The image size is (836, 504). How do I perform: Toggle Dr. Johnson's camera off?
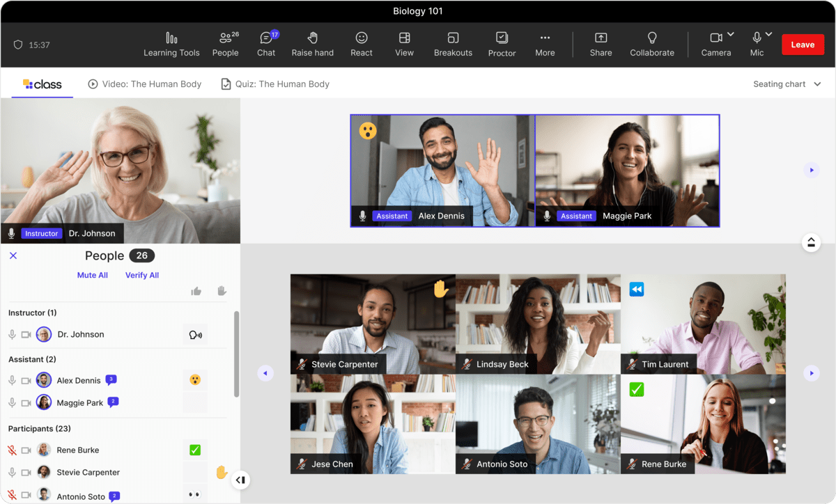pos(28,334)
